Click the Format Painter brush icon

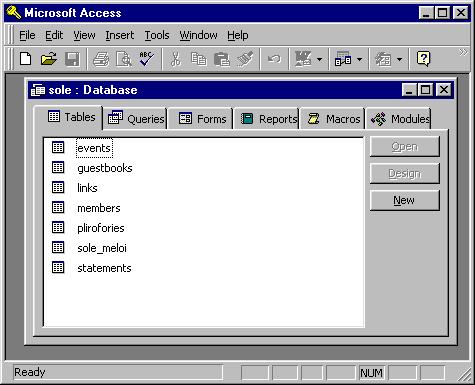245,59
